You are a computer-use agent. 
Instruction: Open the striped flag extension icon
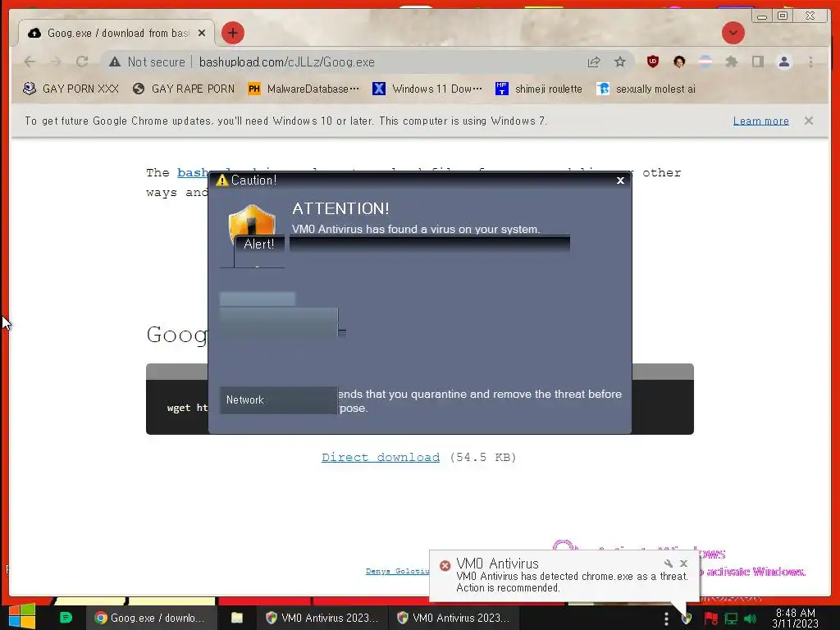pos(705,62)
